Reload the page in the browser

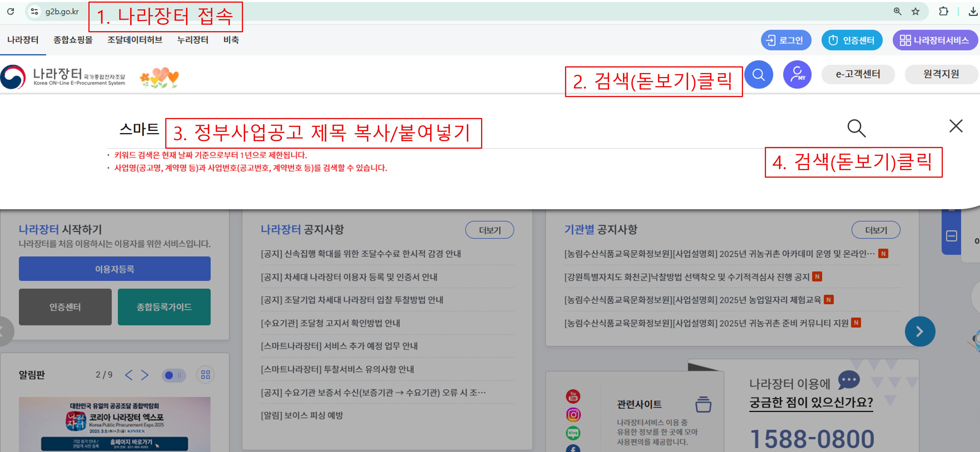pos(11,11)
